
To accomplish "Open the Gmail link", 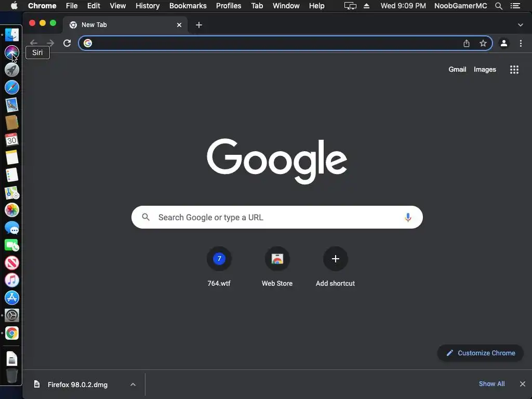I will (x=457, y=70).
